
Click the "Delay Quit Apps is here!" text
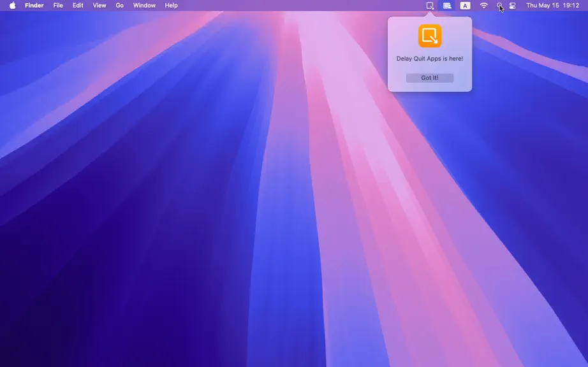pyautogui.click(x=430, y=59)
